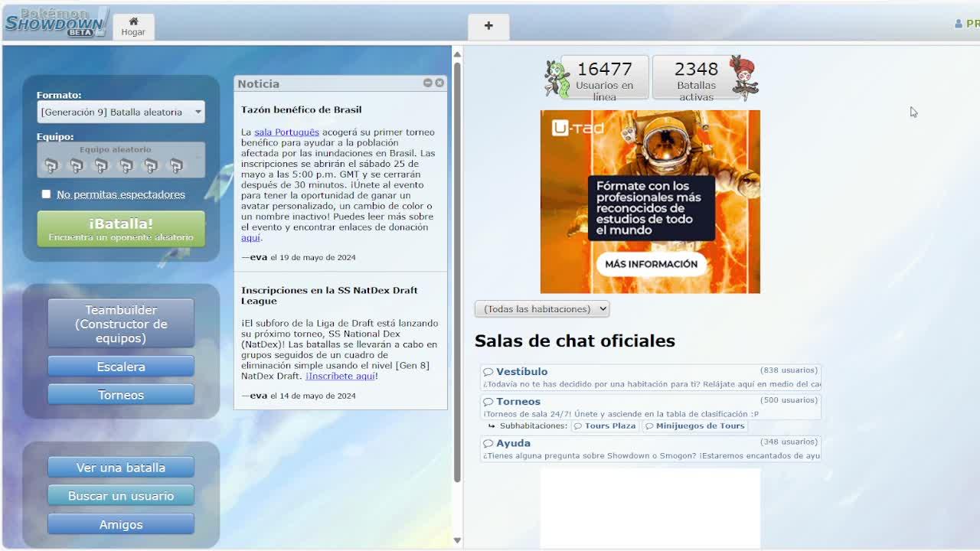Click the MÁS INFORMACIÓN ad button
This screenshot has width=980, height=551.
[651, 264]
